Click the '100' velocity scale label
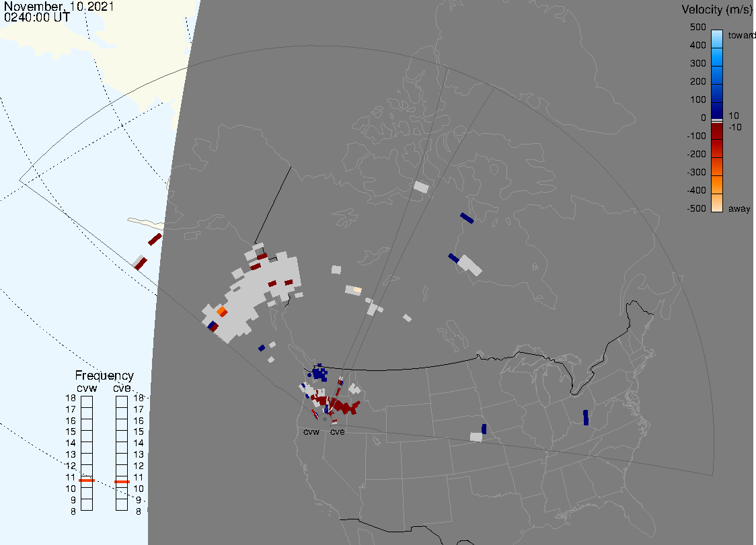This screenshot has width=756, height=545. pyautogui.click(x=697, y=99)
